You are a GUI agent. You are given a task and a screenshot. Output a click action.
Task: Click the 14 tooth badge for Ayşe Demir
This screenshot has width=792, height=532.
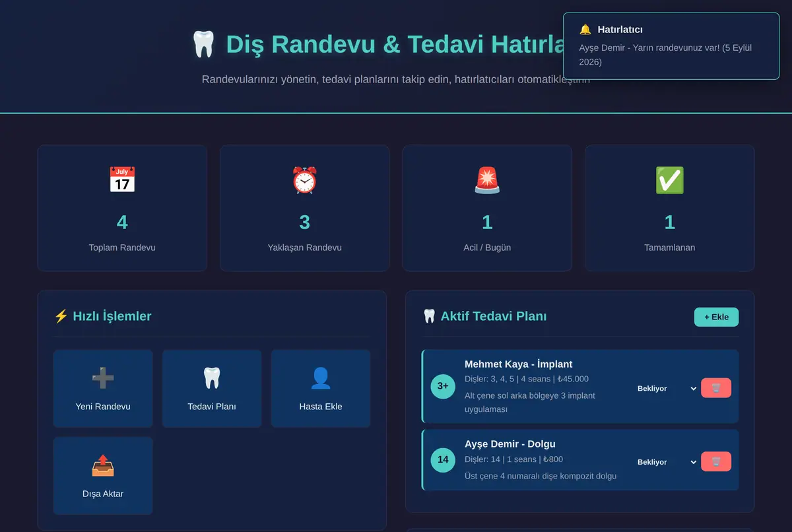[x=443, y=460]
